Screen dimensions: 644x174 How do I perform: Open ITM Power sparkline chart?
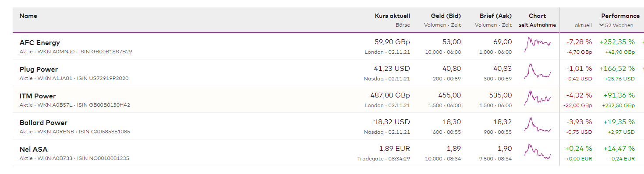tap(538, 97)
